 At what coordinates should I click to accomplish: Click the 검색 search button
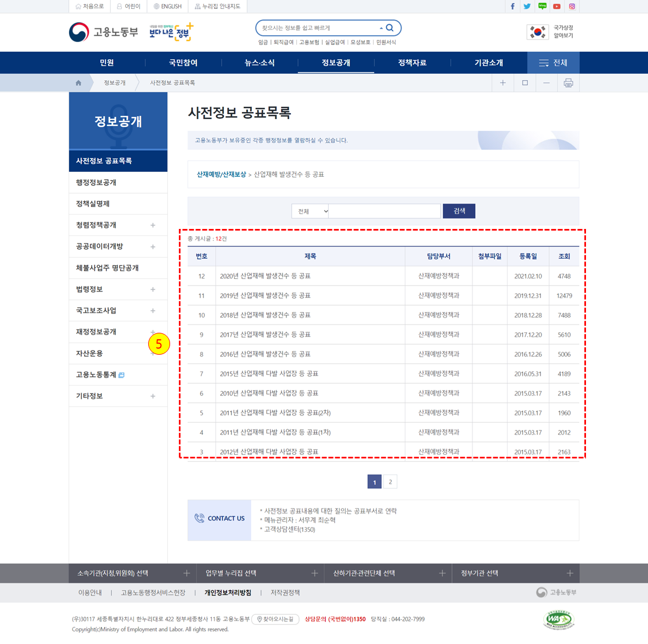(x=459, y=211)
